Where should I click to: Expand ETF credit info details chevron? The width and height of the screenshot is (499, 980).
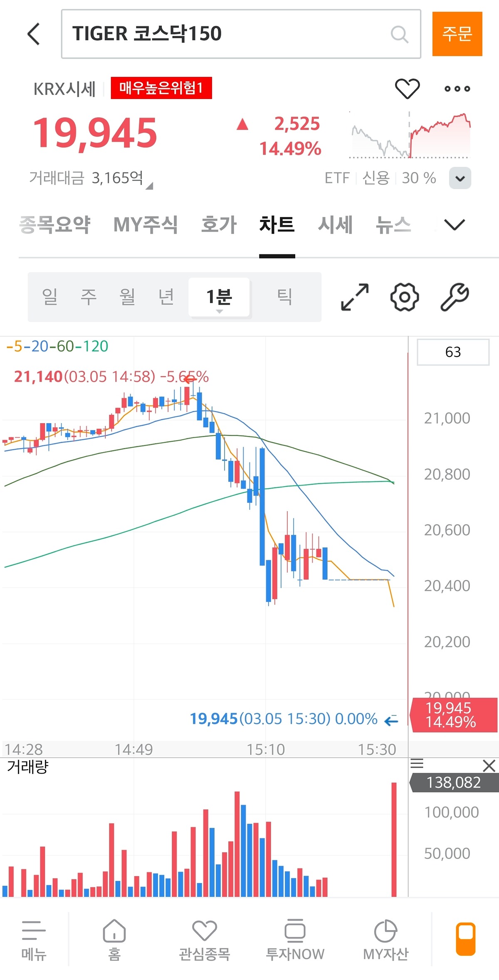point(460,178)
